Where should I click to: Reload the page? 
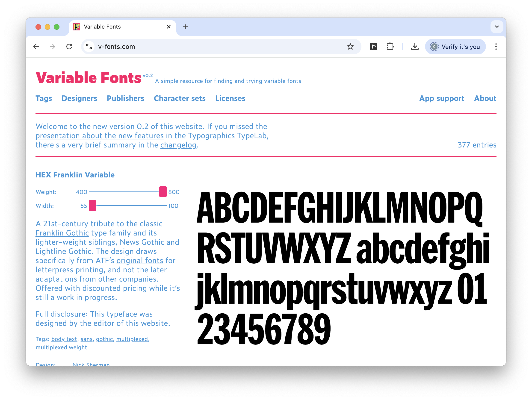[x=69, y=47]
